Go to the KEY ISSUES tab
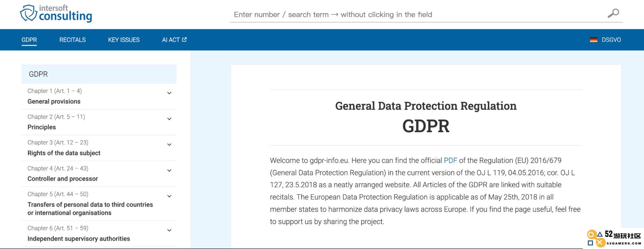 point(124,40)
